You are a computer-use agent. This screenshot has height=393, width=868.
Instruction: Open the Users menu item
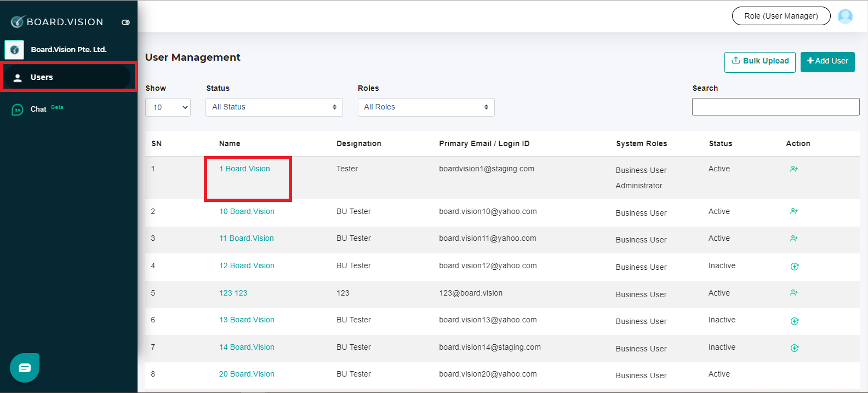pyautogui.click(x=67, y=77)
